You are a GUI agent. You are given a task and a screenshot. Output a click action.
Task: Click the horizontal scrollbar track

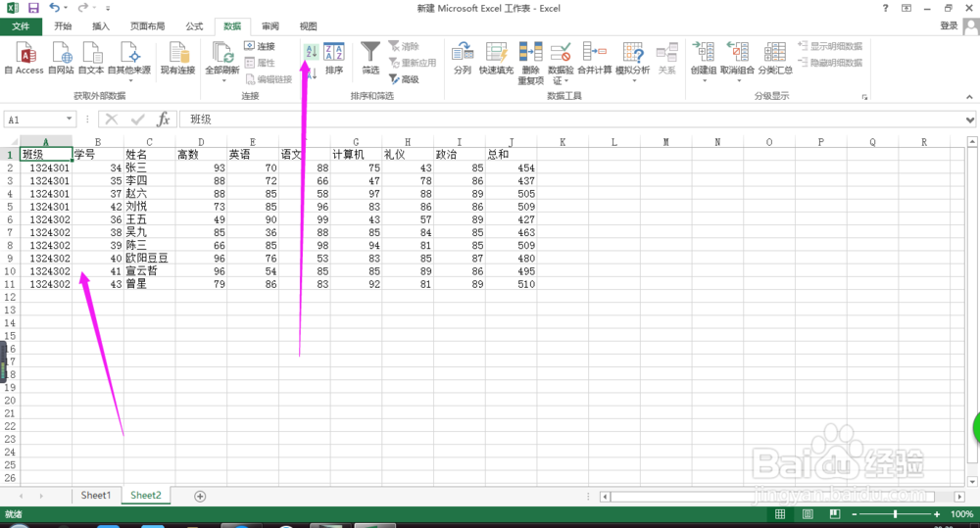(x=782, y=497)
